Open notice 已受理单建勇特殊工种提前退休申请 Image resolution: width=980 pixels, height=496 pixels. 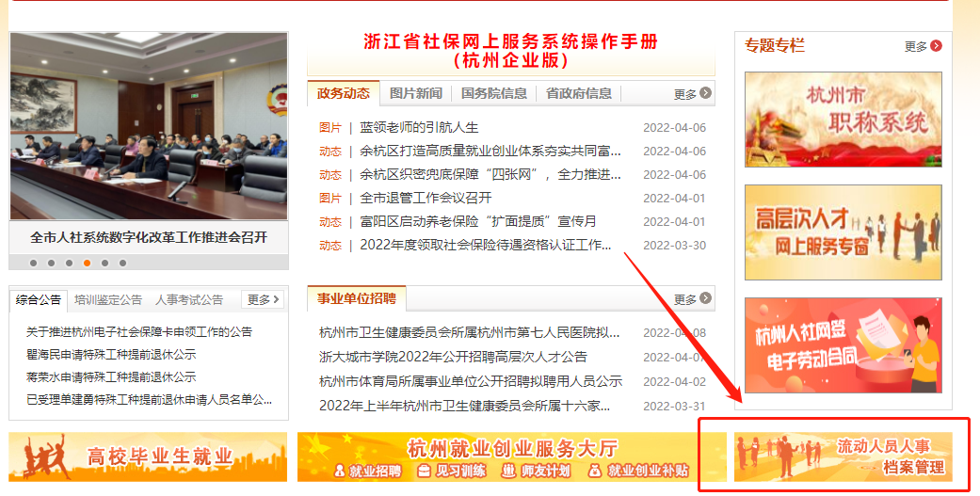149,399
